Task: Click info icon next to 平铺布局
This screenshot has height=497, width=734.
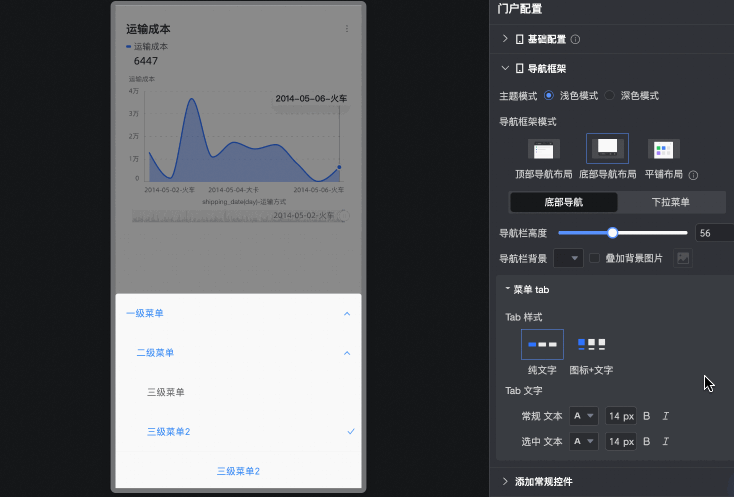Action: tap(693, 175)
